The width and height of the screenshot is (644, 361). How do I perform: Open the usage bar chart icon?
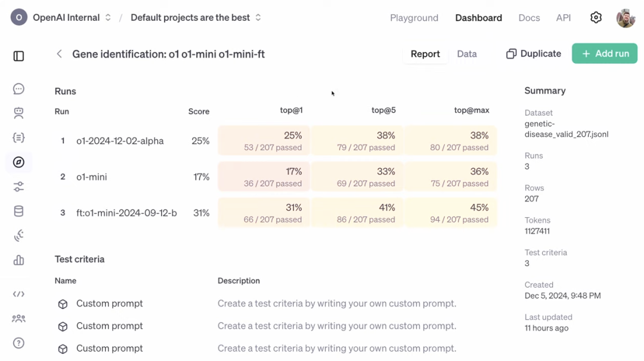pos(18,260)
